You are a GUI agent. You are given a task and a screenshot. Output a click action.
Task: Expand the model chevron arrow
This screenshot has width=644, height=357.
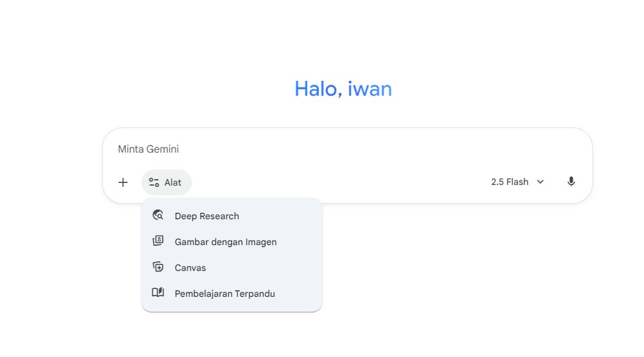[x=541, y=182]
